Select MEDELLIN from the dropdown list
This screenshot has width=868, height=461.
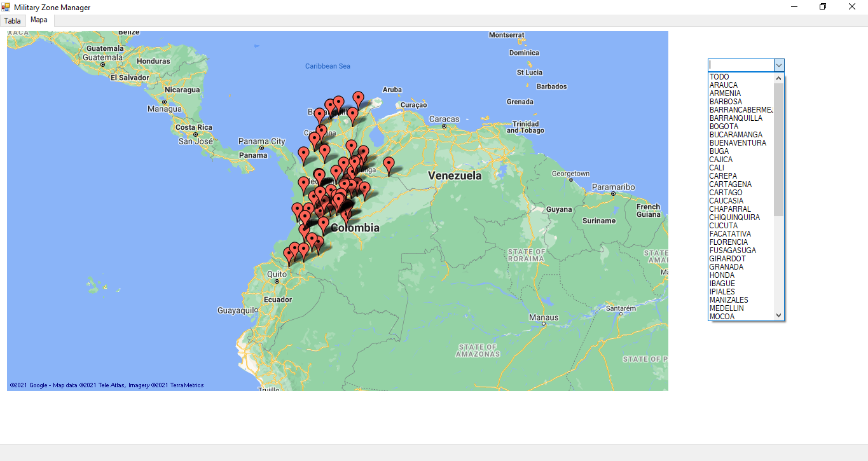click(727, 308)
